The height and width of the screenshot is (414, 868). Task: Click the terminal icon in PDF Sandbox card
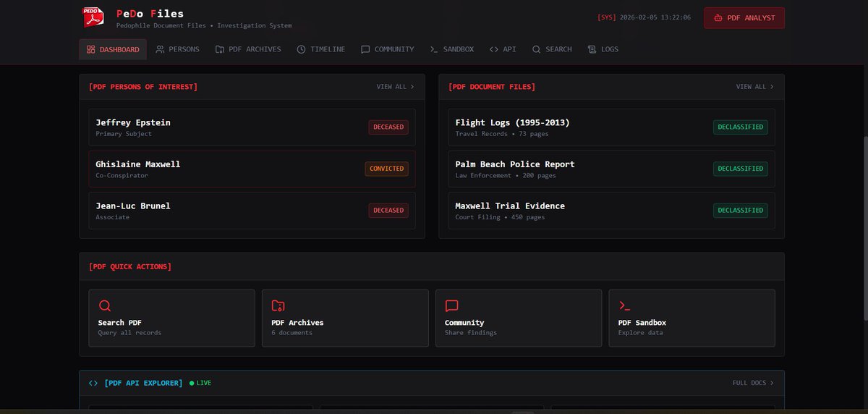[x=625, y=305]
